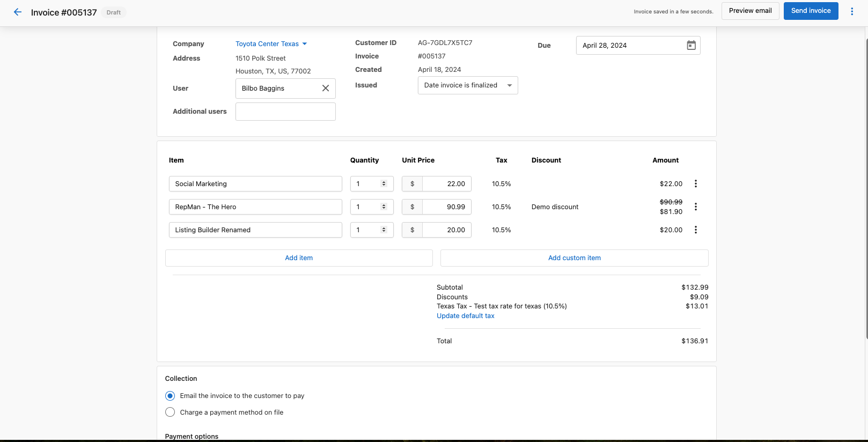
Task: Open row actions for RepMan - The Hero
Action: [696, 207]
